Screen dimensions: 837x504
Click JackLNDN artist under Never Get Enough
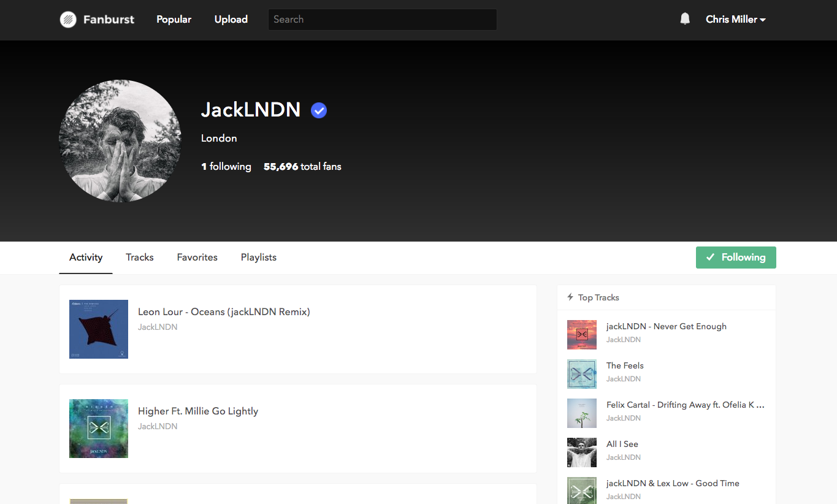pyautogui.click(x=624, y=340)
